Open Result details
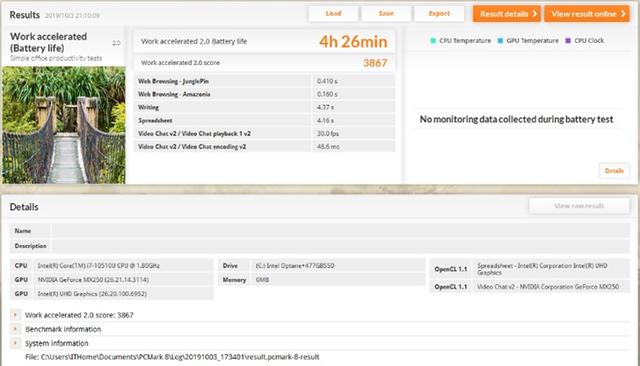Screen dimensions: 640x366 click(507, 14)
